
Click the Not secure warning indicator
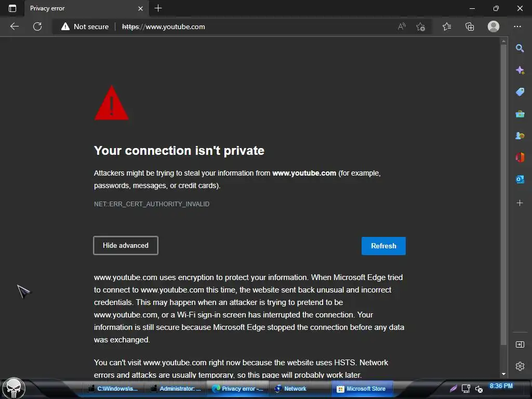click(x=85, y=26)
